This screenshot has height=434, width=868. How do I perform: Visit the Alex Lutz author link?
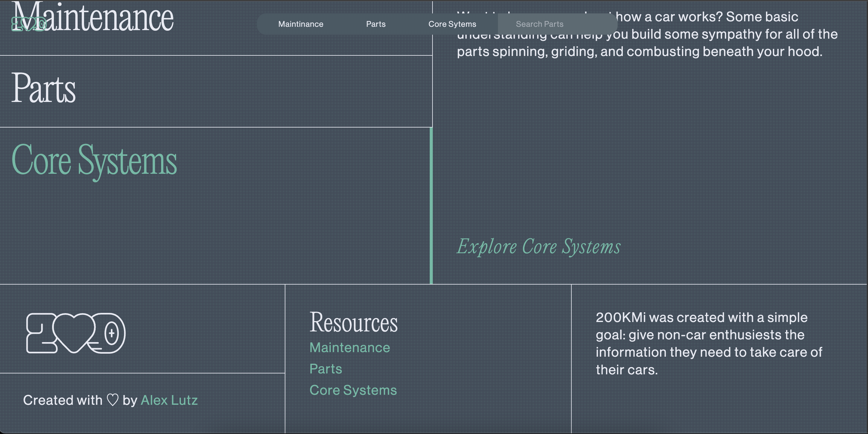pyautogui.click(x=169, y=400)
